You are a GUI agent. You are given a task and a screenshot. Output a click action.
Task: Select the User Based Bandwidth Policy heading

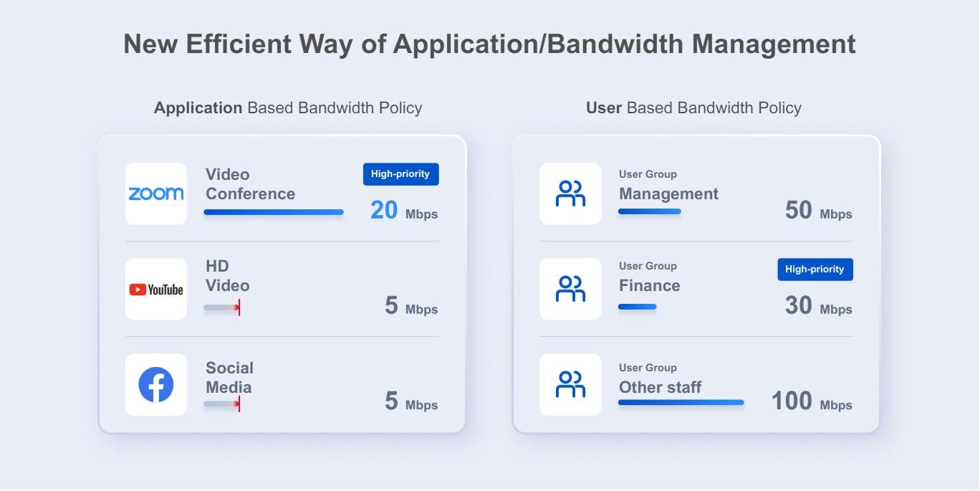pyautogui.click(x=693, y=108)
